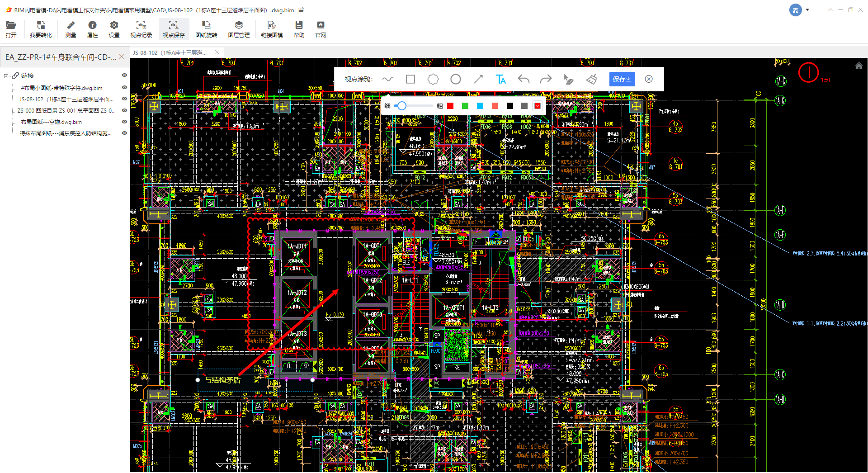This screenshot has height=473, width=868.
Task: Pick the green color swatch
Action: (x=465, y=106)
